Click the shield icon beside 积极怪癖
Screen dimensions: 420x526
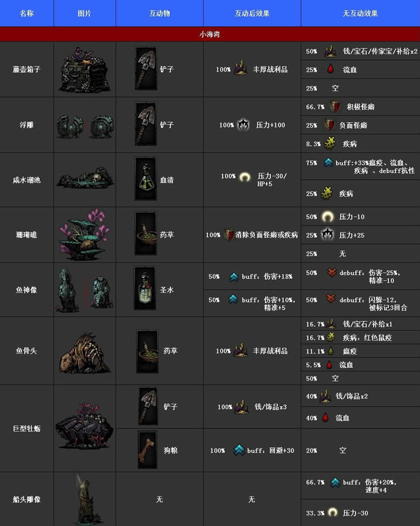click(334, 106)
